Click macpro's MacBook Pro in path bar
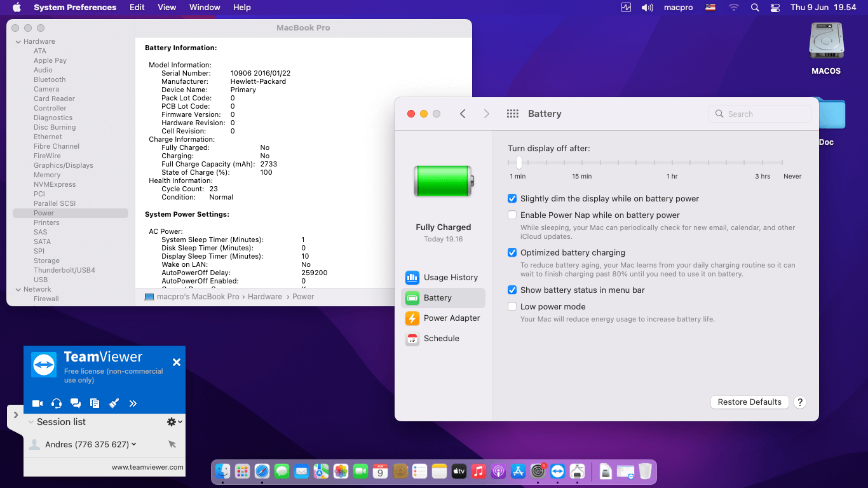The height and width of the screenshot is (488, 868). 198,297
